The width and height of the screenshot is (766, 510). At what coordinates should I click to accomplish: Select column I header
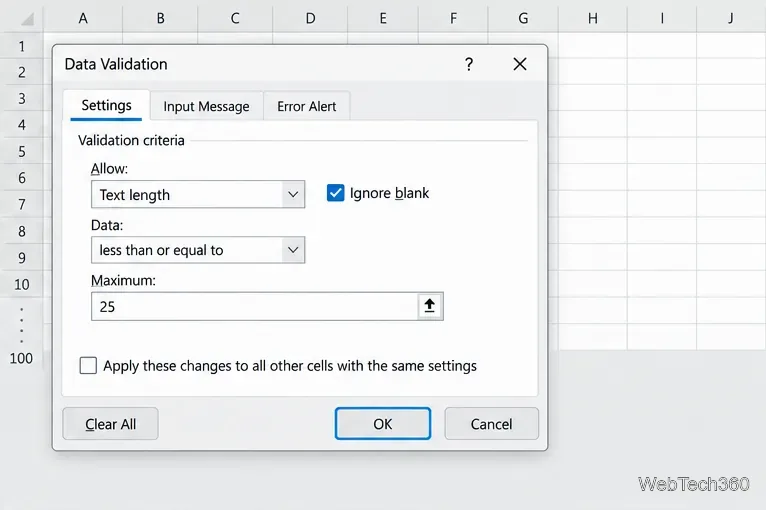(x=662, y=19)
